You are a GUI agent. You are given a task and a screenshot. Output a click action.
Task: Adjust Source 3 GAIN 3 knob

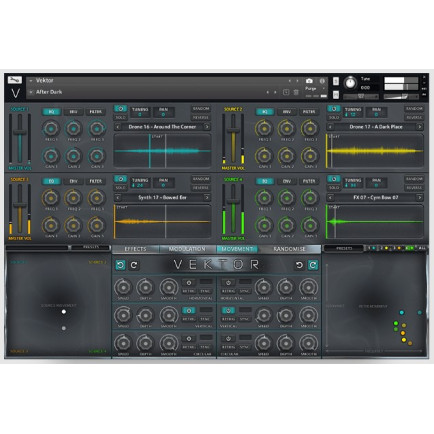point(96,225)
